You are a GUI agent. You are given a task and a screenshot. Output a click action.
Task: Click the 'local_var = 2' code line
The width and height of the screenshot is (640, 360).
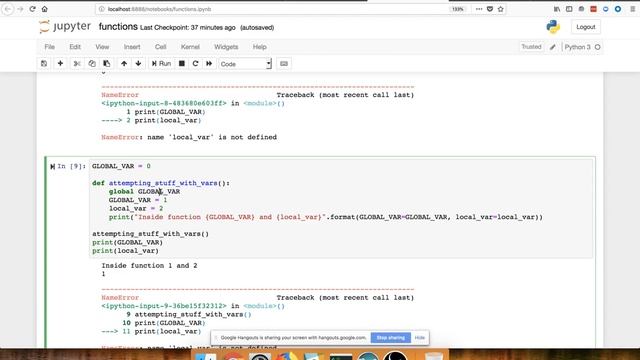136,209
